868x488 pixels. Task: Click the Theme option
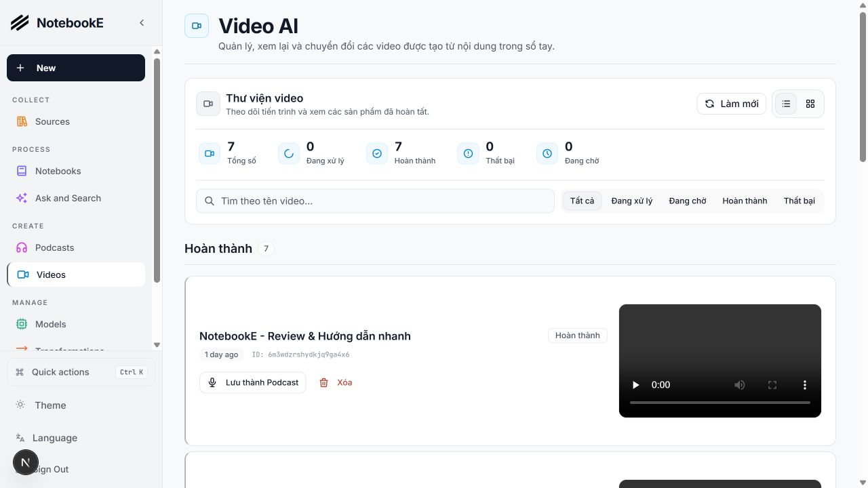tap(81, 405)
